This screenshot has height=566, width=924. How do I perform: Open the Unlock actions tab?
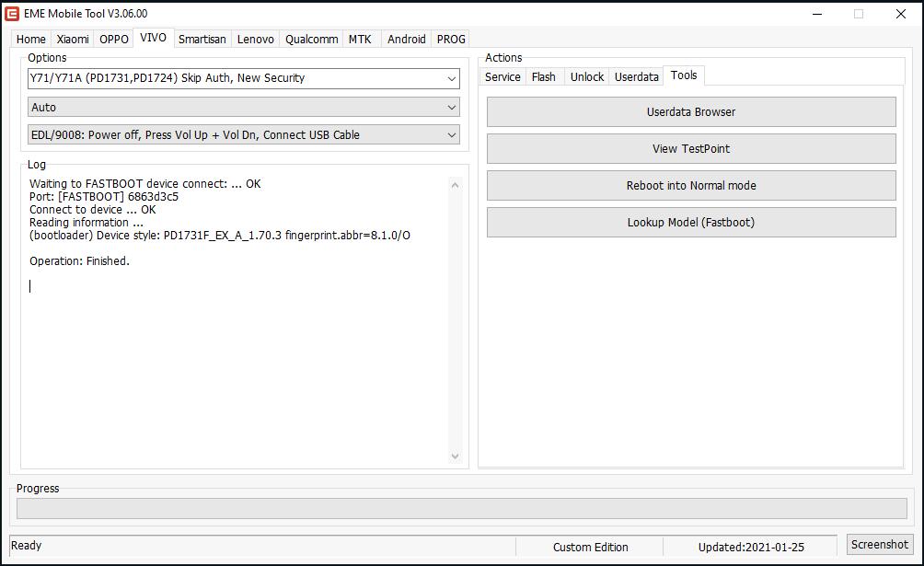pyautogui.click(x=587, y=76)
